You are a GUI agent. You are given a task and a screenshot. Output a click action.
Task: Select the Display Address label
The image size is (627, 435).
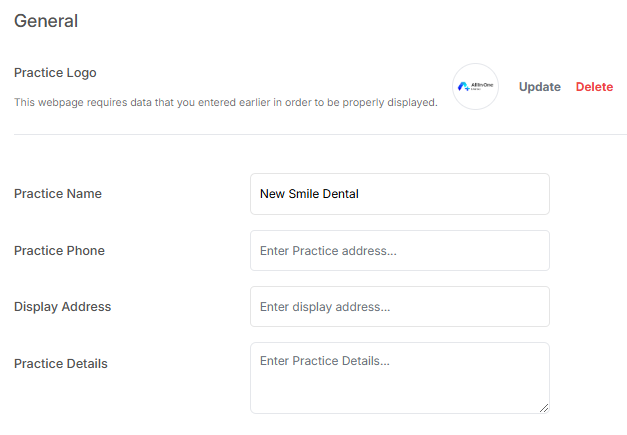coord(62,306)
